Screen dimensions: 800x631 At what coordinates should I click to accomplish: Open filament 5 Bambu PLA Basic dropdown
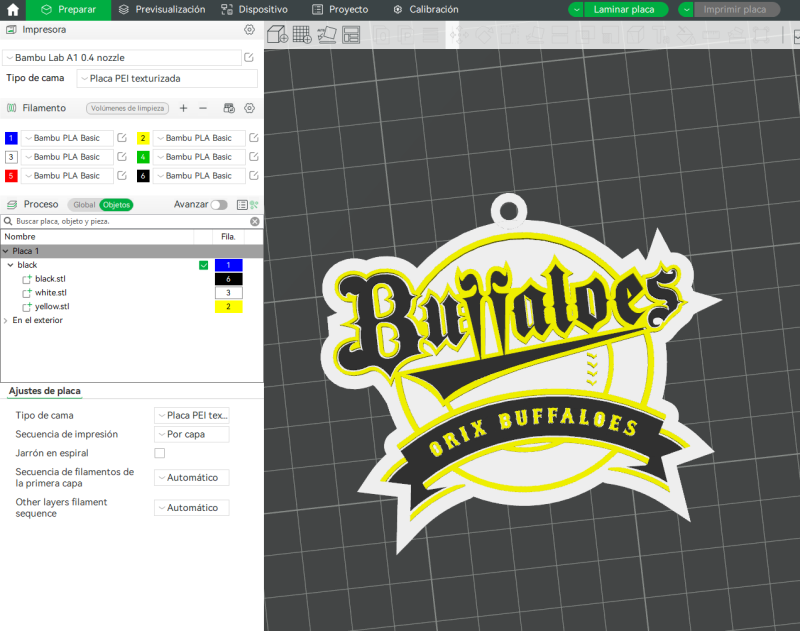pyautogui.click(x=67, y=175)
